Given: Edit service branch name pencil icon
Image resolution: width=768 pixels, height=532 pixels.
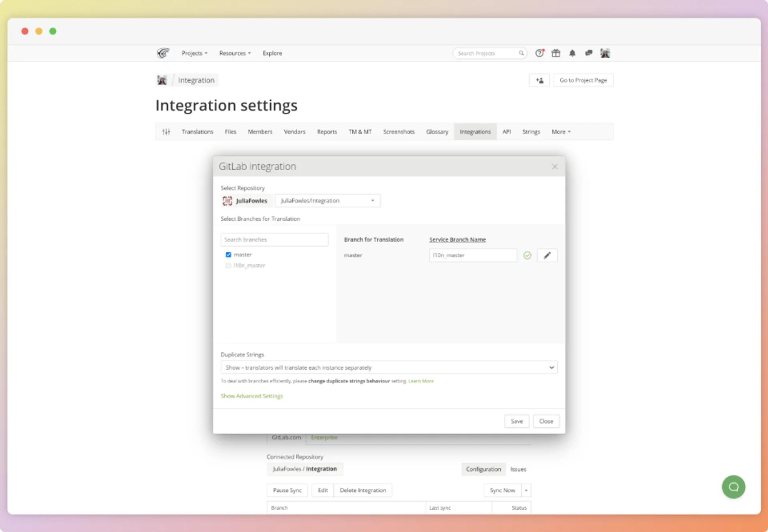Looking at the screenshot, I should (547, 255).
